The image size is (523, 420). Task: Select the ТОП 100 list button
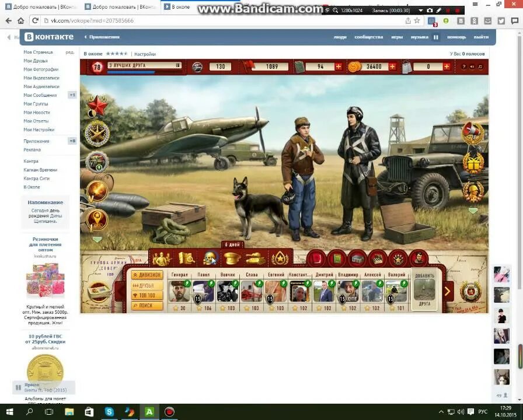[147, 296]
